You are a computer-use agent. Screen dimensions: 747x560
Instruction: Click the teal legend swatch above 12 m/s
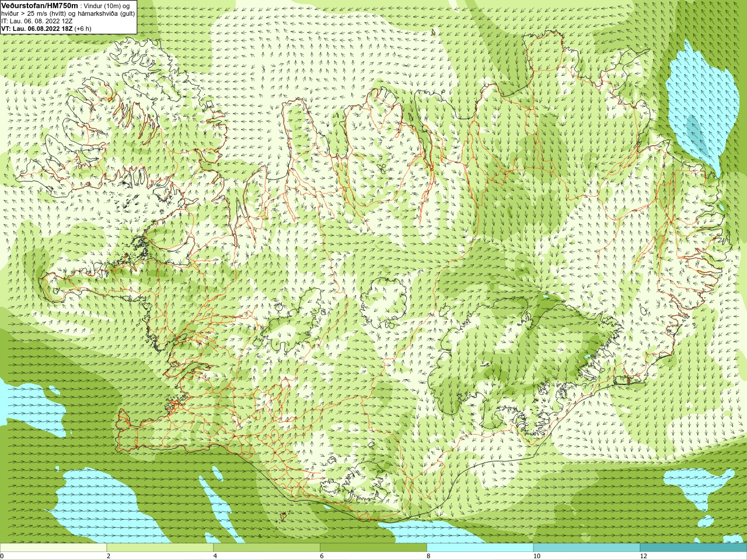tap(693, 548)
